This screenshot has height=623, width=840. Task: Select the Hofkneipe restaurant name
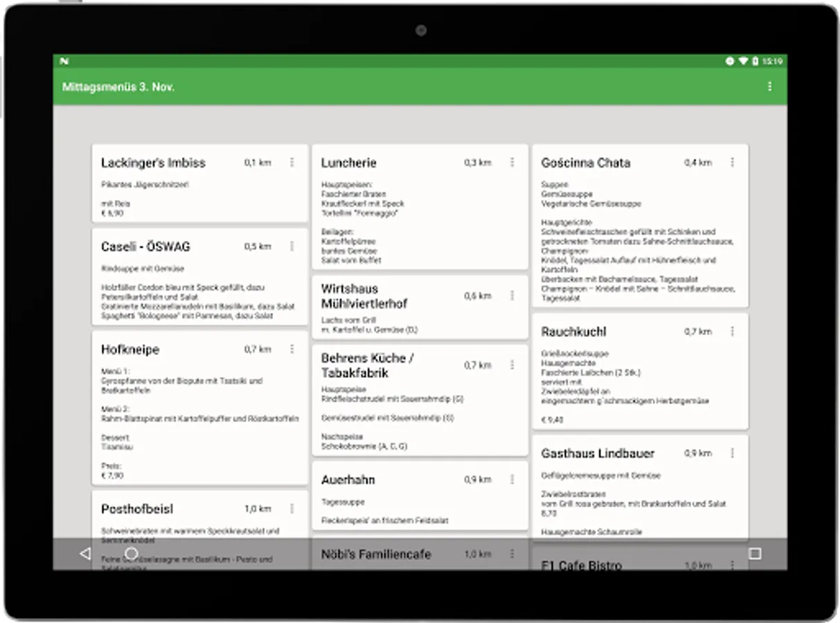click(130, 350)
